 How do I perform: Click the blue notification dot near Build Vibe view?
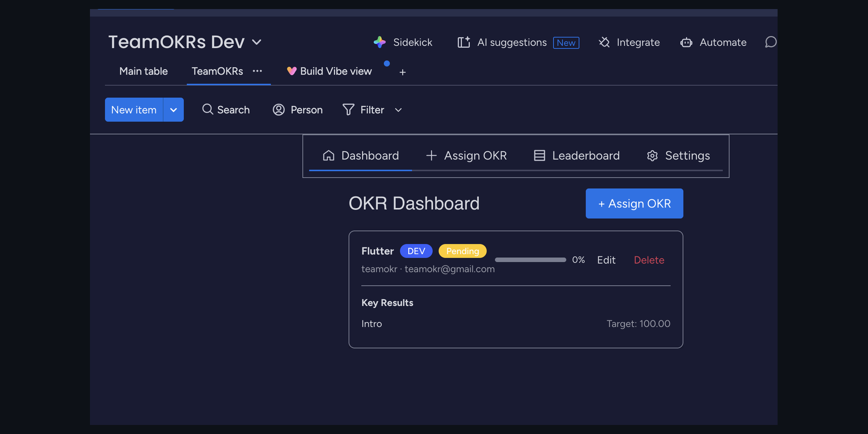tap(387, 63)
